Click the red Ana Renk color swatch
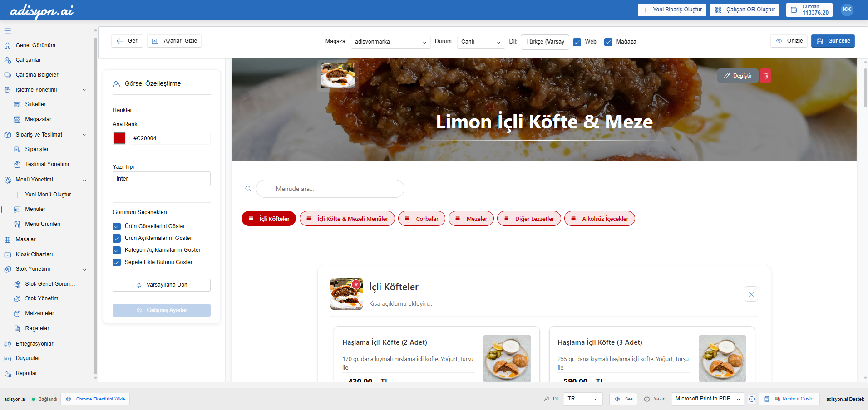This screenshot has width=868, height=410. point(119,138)
